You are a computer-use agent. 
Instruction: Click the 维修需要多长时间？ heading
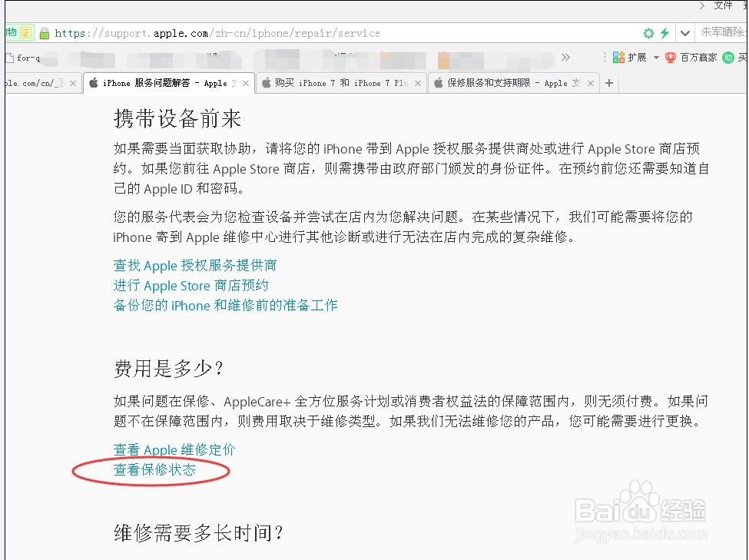tap(198, 533)
